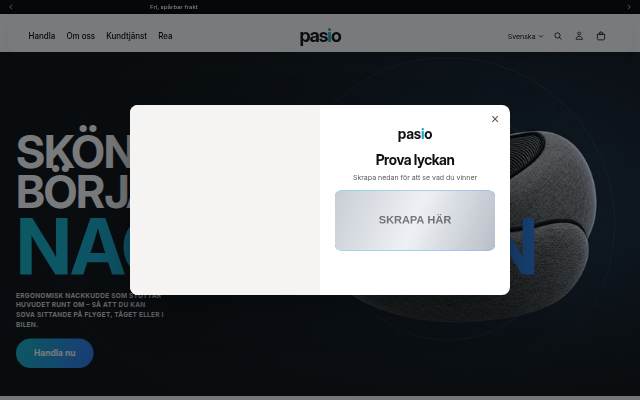Go to previous announcement bar arrow

tap(11, 7)
